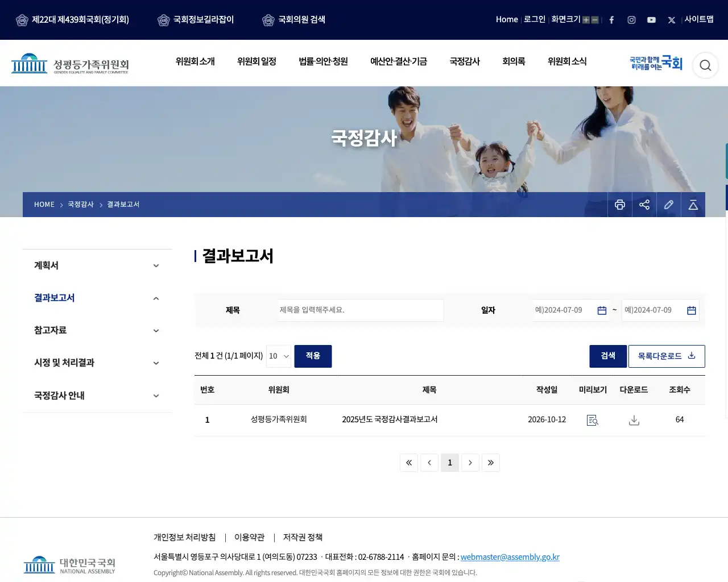The image size is (728, 582).
Task: Click the print page icon
Action: point(620,205)
